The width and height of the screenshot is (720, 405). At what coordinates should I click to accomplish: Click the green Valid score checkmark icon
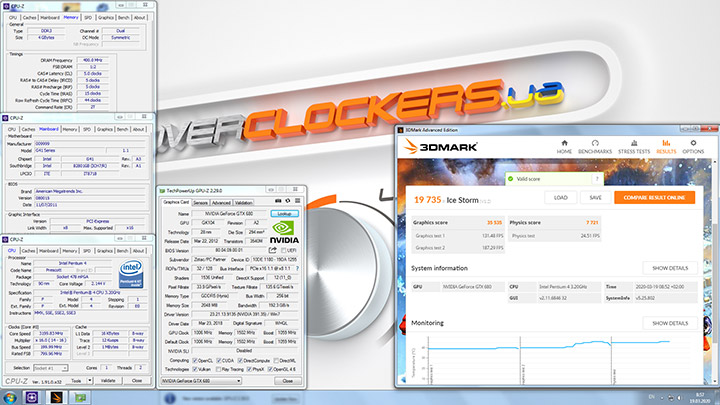point(511,179)
